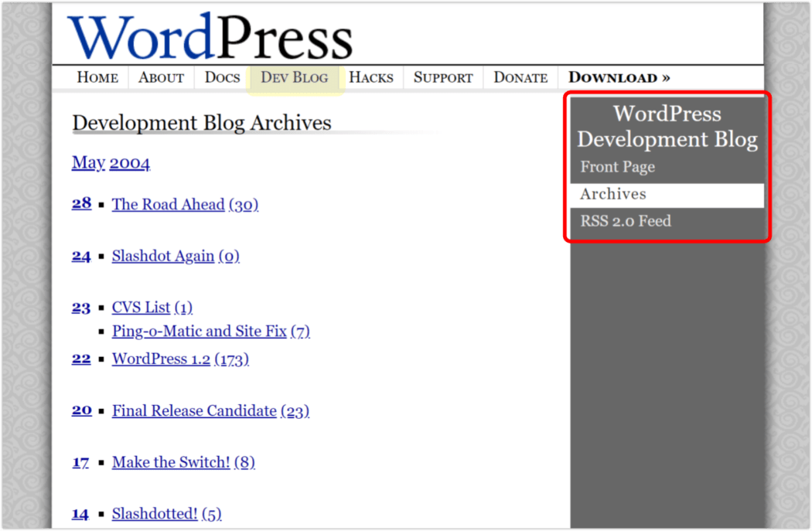Select the Dev Blog tab

click(x=294, y=77)
